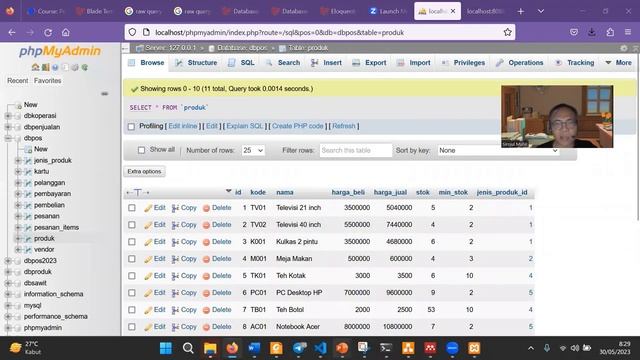Open taskbar Search icon
This screenshot has height=360, width=640.
pyautogui.click(x=188, y=348)
